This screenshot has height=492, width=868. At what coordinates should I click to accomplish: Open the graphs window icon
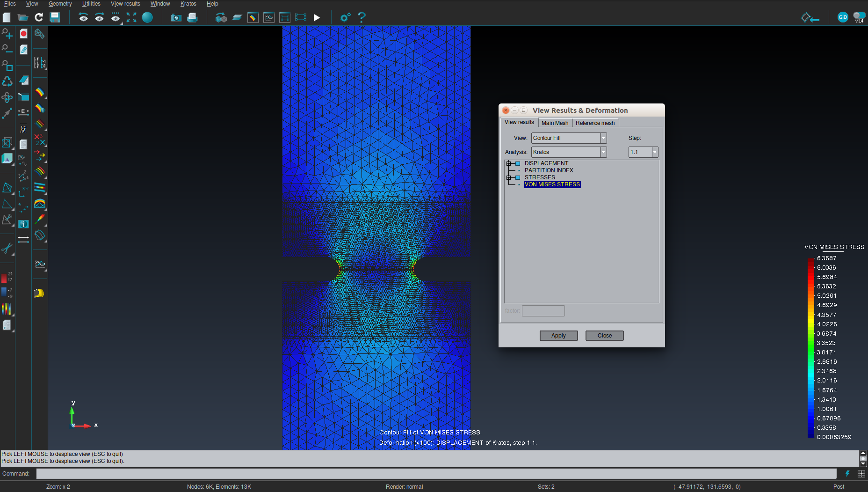click(x=269, y=18)
